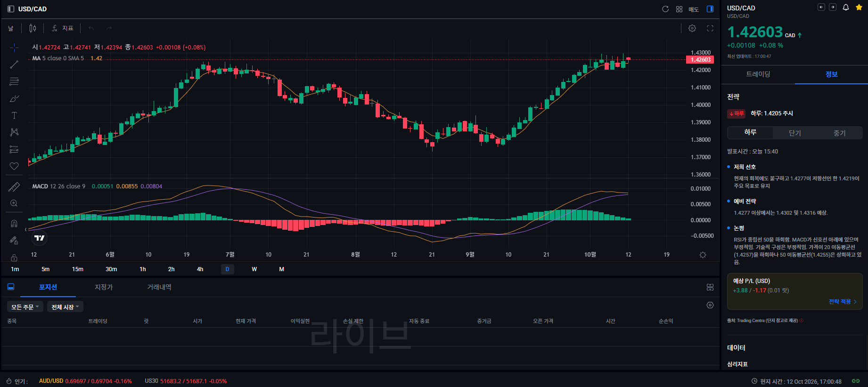Set chart interval to 4h
The height and width of the screenshot is (387, 868).
click(x=200, y=269)
